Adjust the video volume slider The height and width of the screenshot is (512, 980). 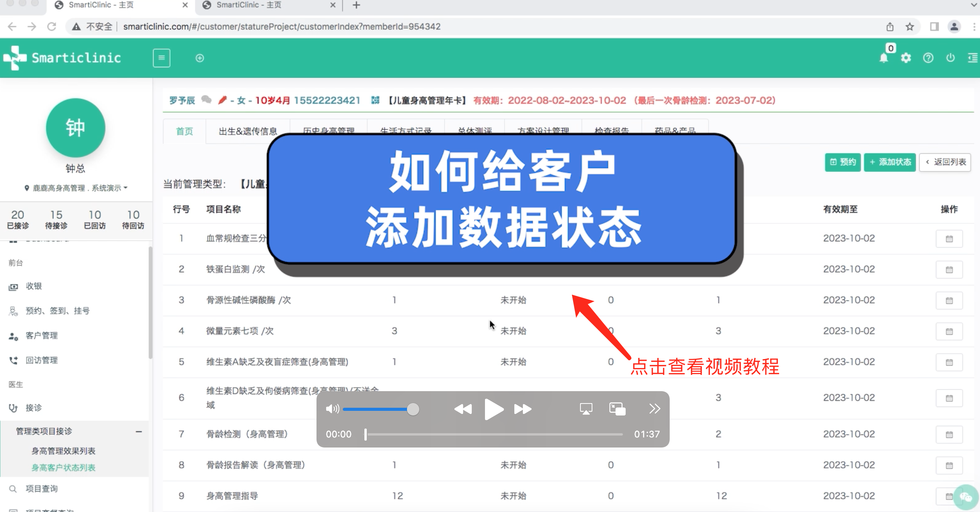[x=381, y=409]
